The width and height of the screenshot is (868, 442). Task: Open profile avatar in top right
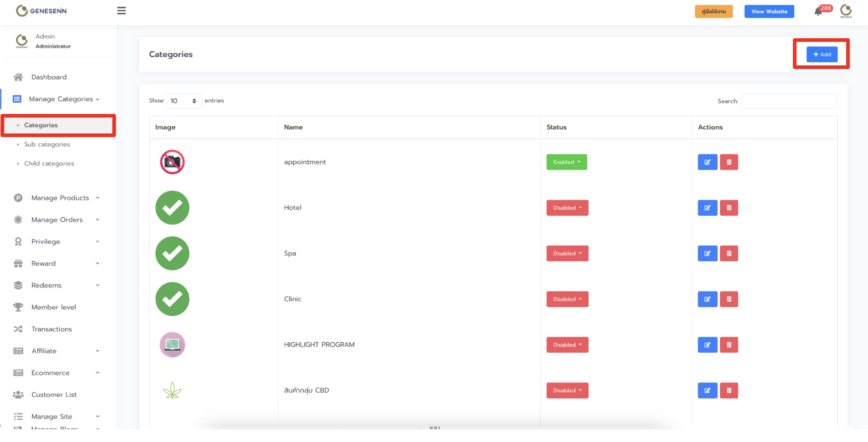(x=846, y=11)
